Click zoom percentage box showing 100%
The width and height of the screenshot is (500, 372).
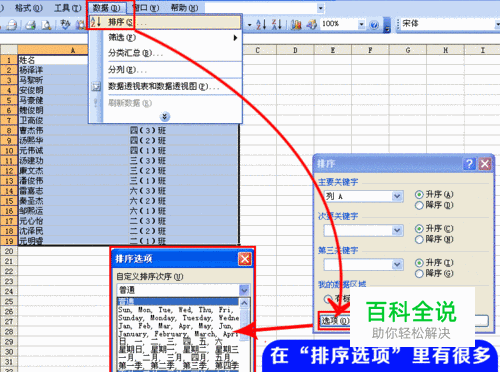tap(339, 24)
